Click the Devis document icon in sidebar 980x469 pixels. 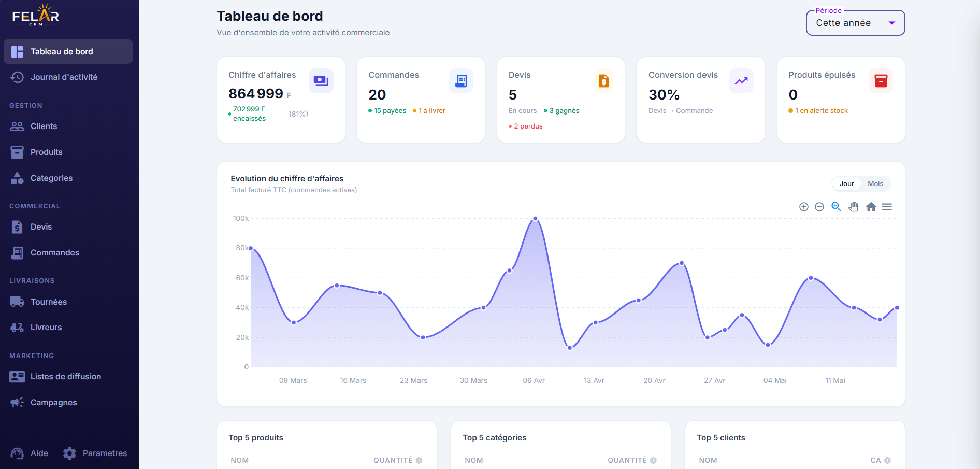[x=17, y=227]
